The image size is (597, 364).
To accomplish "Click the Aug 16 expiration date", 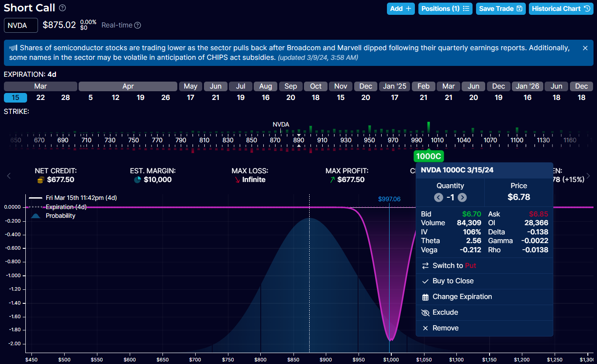I will 266,98.
